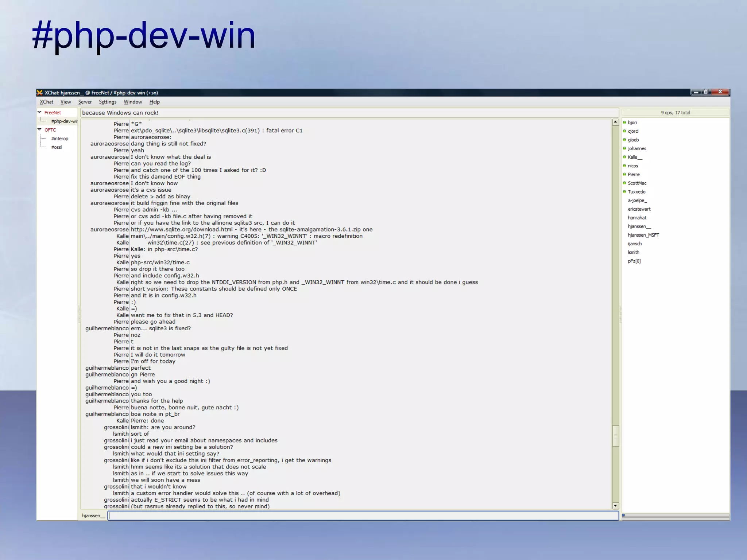Click message 'cvs admin -kb ...'

pyautogui.click(x=154, y=210)
